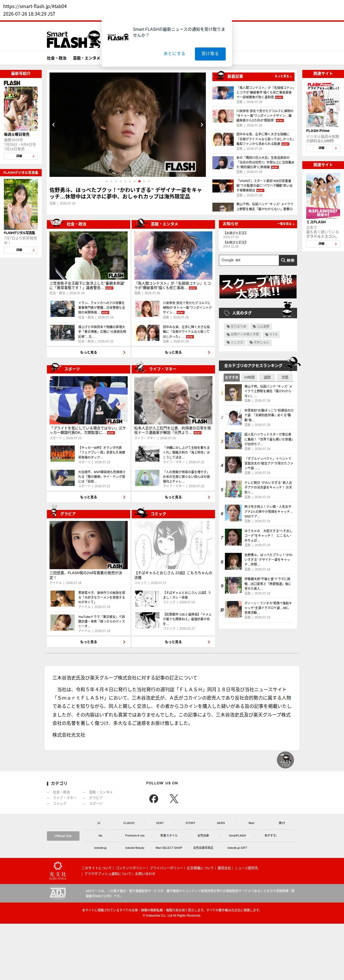Select the first carousel pagination dot
The height and width of the screenshot is (980, 344).
tap(107, 182)
